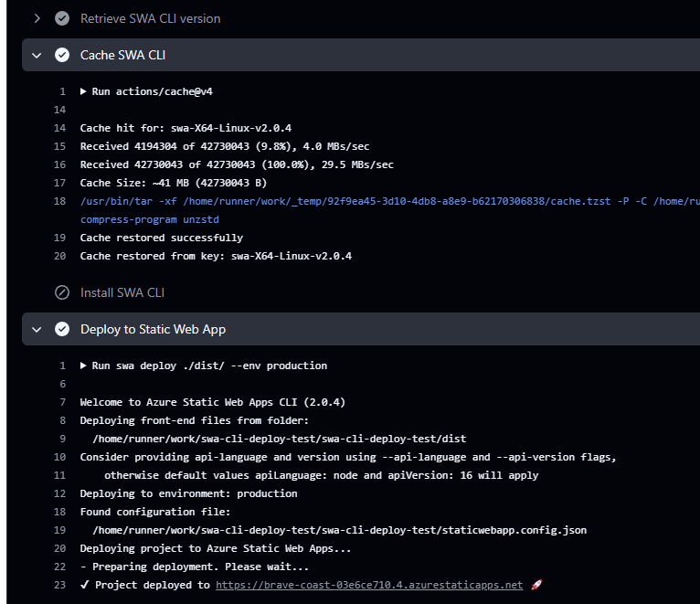Collapse the Cache SWA CLI step
The height and width of the screenshot is (604, 700).
[37, 56]
